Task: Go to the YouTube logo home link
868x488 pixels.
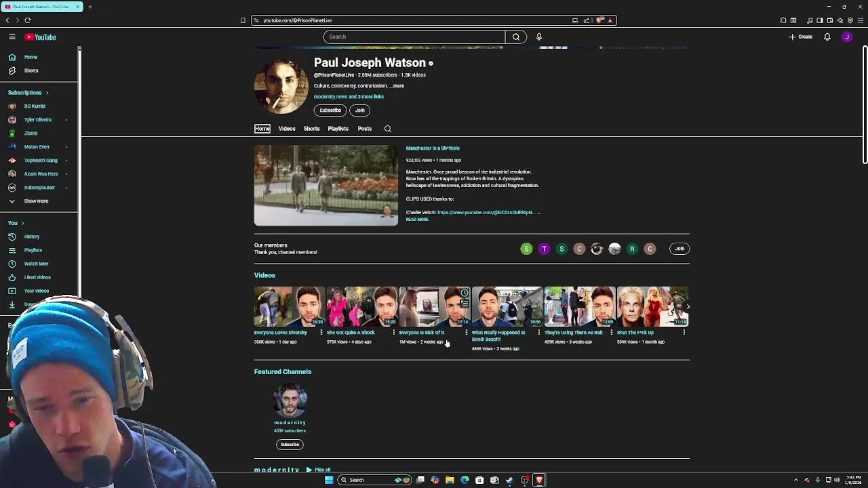Action: pyautogui.click(x=41, y=37)
